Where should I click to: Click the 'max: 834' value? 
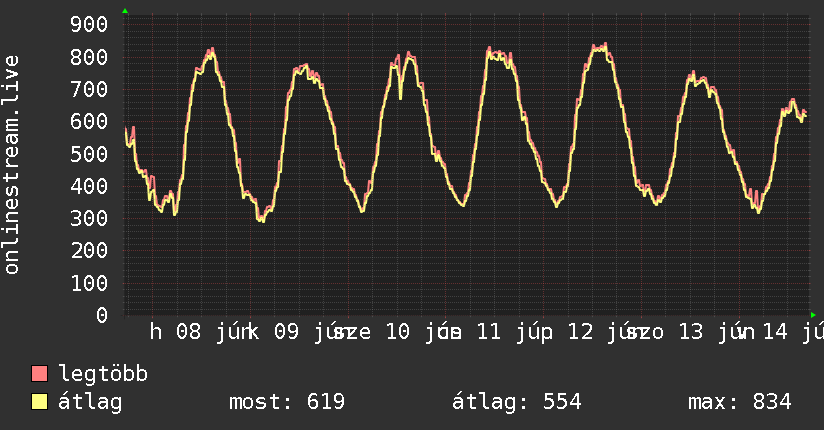click(x=739, y=402)
